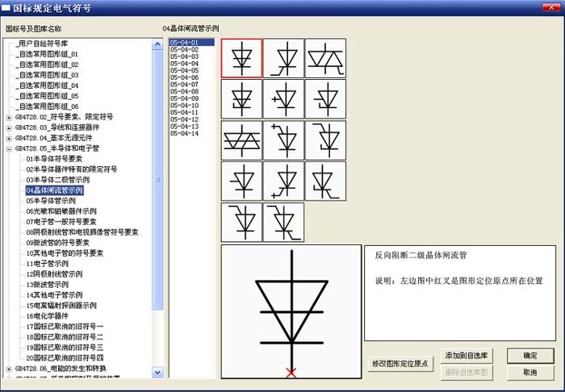565x392 pixels.
Task: Choose the double-triangle symbol ending the top row
Action: click(x=325, y=58)
